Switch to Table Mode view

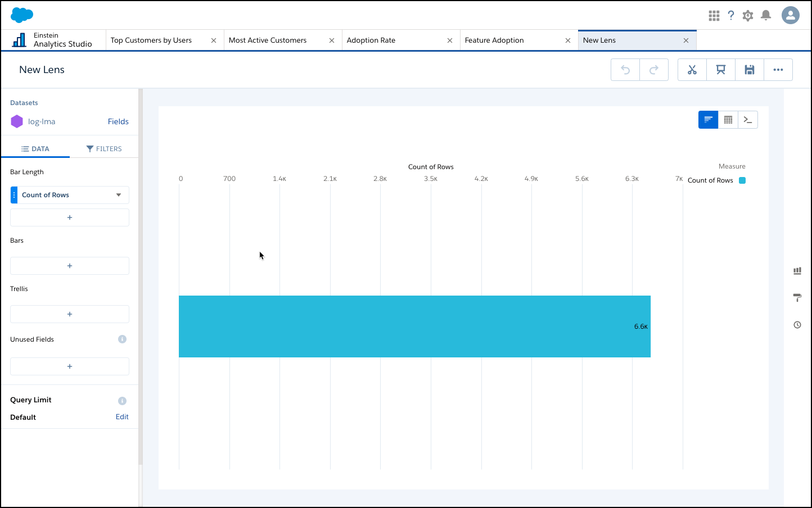click(728, 120)
